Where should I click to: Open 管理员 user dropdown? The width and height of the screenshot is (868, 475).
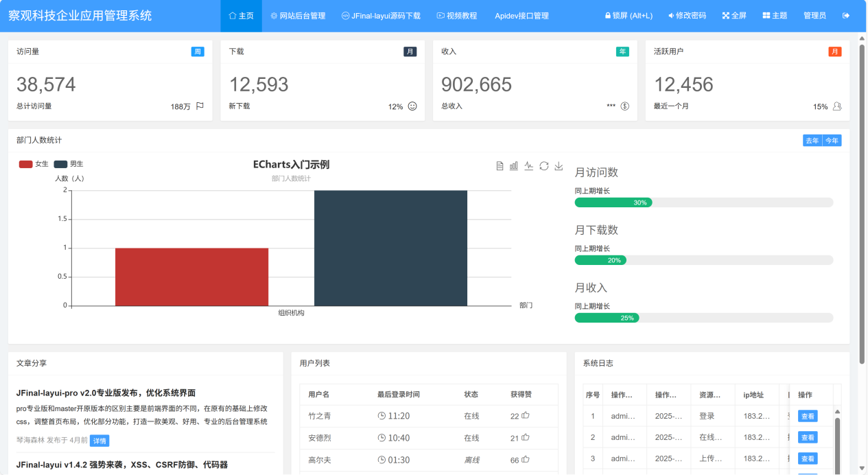tap(814, 16)
